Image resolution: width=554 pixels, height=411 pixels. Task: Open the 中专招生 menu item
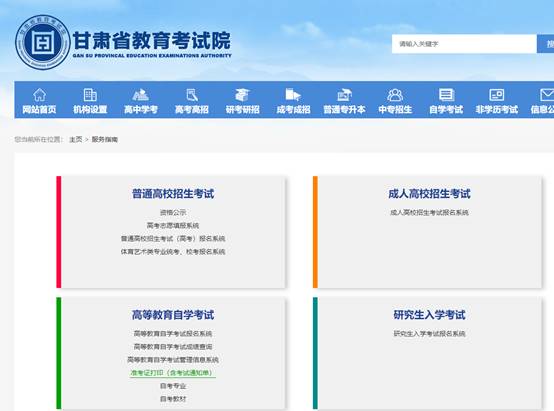click(395, 110)
